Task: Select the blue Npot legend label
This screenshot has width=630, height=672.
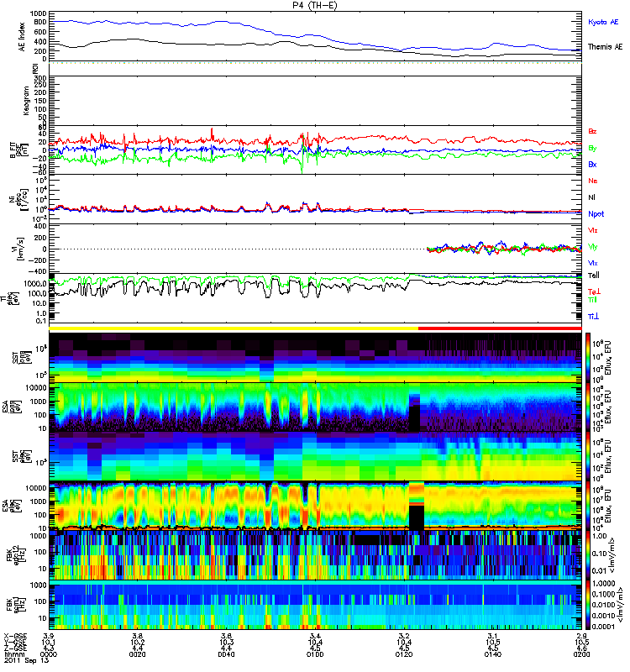Action: [x=596, y=213]
